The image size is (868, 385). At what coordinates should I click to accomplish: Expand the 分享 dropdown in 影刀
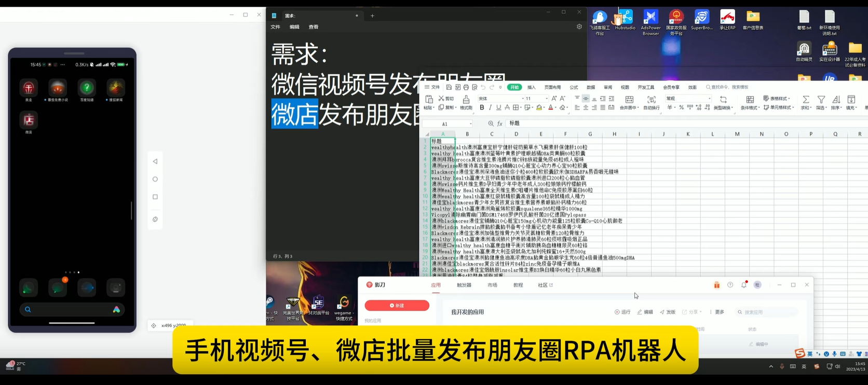pos(701,312)
